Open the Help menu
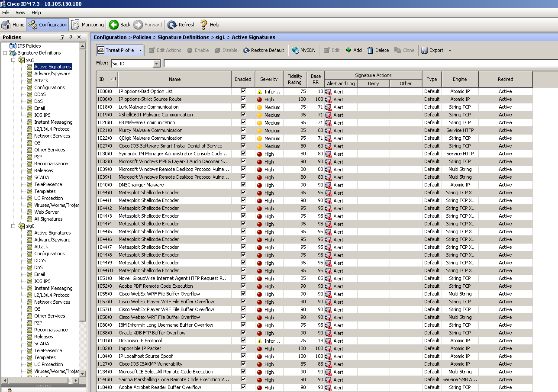The width and height of the screenshot is (558, 392). [x=36, y=13]
